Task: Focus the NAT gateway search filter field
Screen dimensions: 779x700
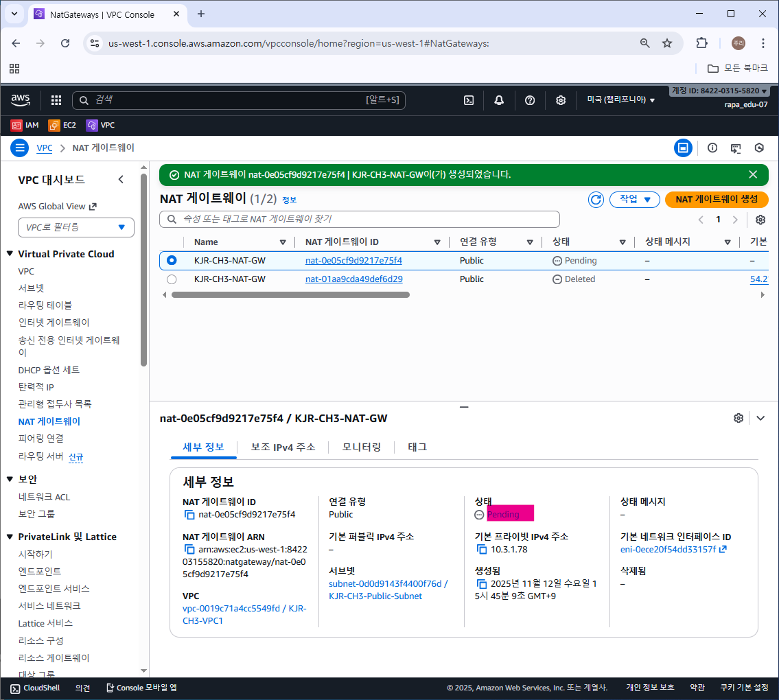Action: (x=360, y=219)
